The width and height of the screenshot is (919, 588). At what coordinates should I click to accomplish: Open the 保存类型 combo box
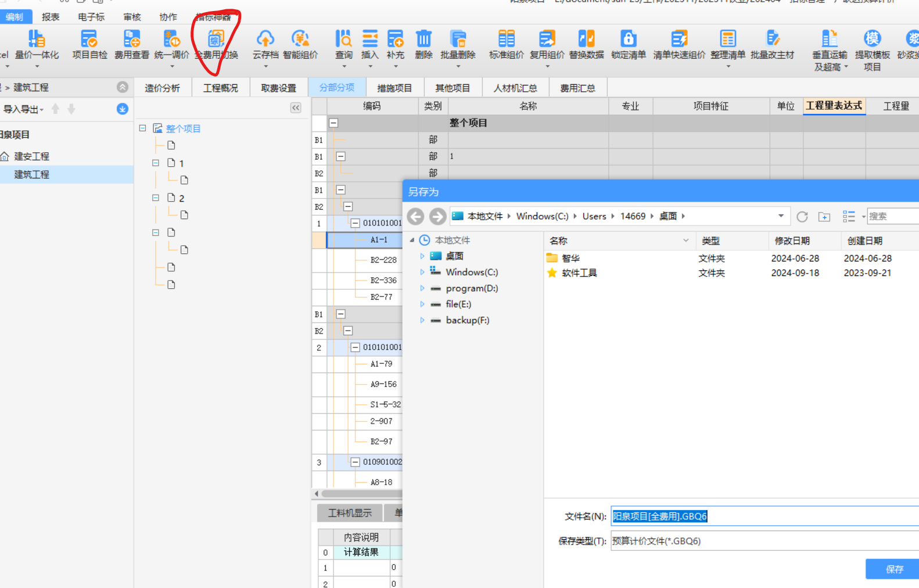pos(764,541)
